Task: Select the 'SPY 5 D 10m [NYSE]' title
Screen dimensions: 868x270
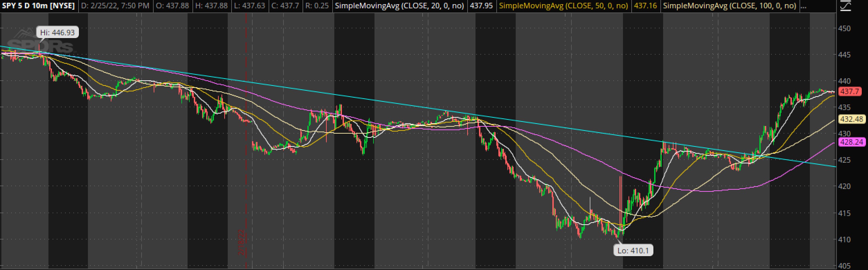Action: click(38, 6)
